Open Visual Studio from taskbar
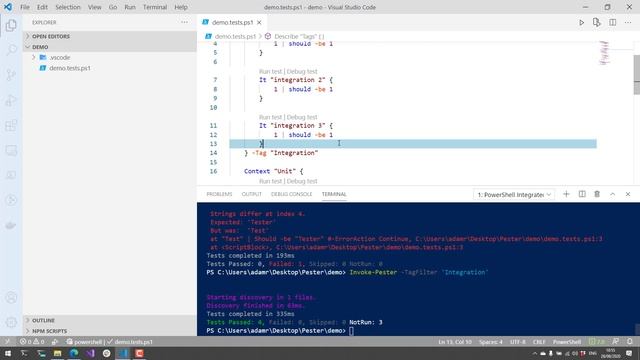This screenshot has height=360, width=640. click(x=90, y=353)
